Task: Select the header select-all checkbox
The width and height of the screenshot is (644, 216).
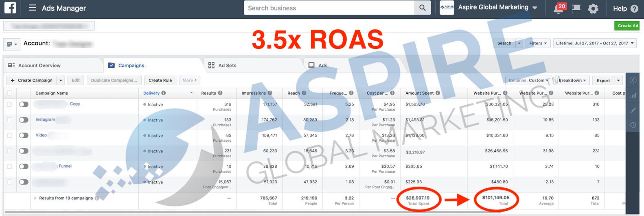Action: click(x=9, y=93)
